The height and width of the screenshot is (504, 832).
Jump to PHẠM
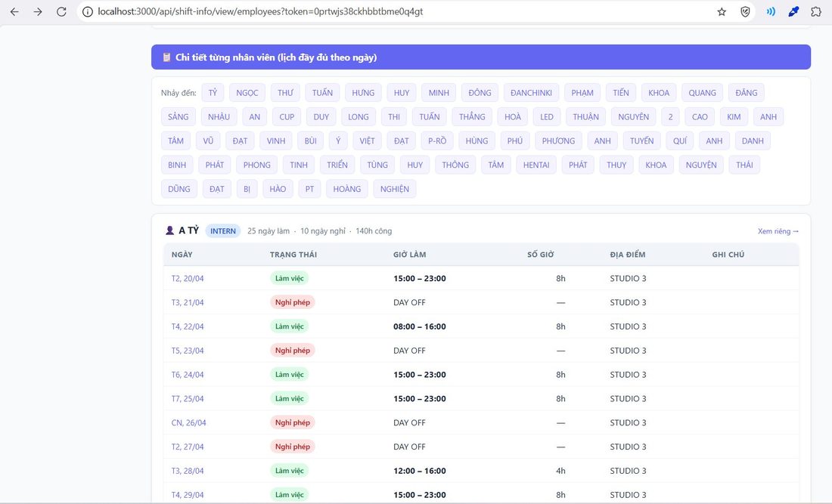click(582, 93)
